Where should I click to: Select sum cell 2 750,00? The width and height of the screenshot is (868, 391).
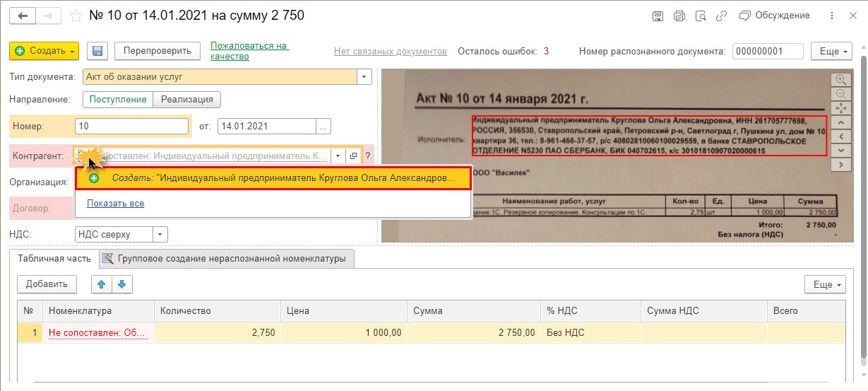(x=474, y=332)
